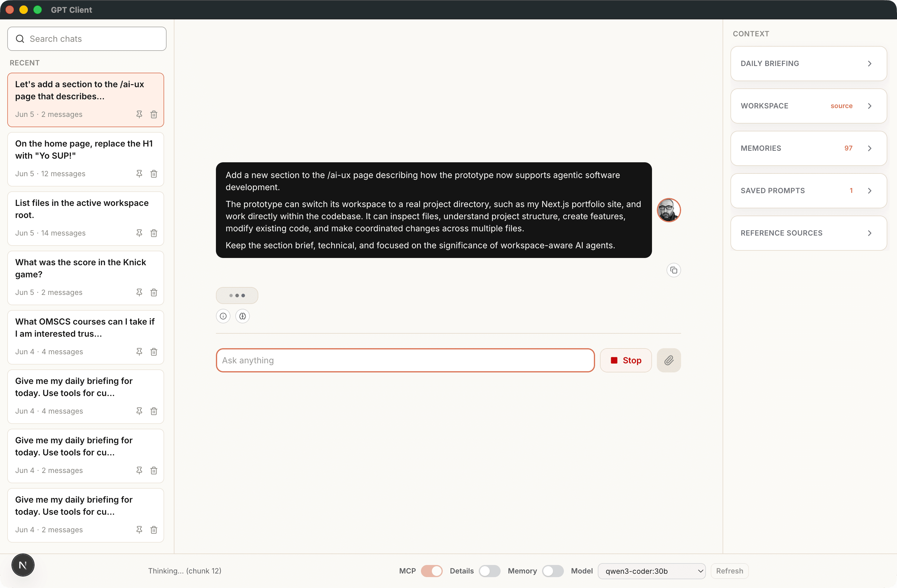Viewport: 897px width, 588px height.
Task: Enable the Details toggle
Action: click(490, 571)
